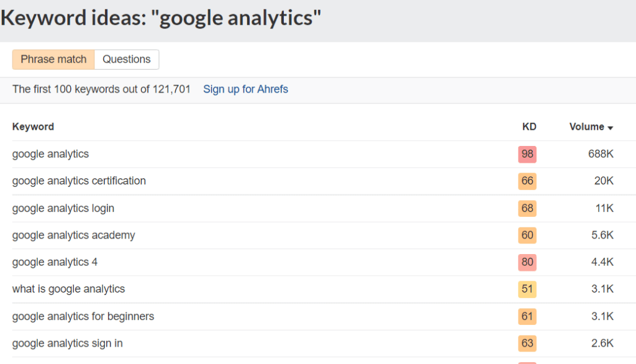Open keyword "google analytics login"

[63, 208]
